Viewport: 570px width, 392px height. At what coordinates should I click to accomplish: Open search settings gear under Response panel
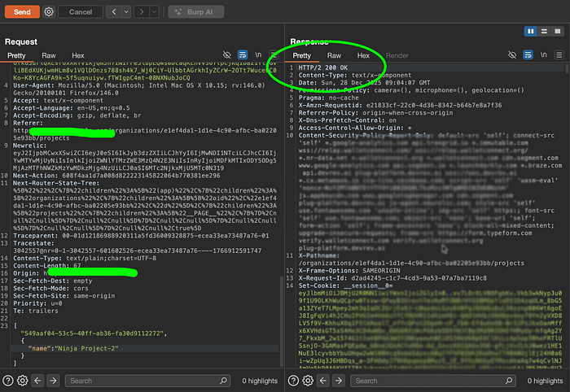308,381
